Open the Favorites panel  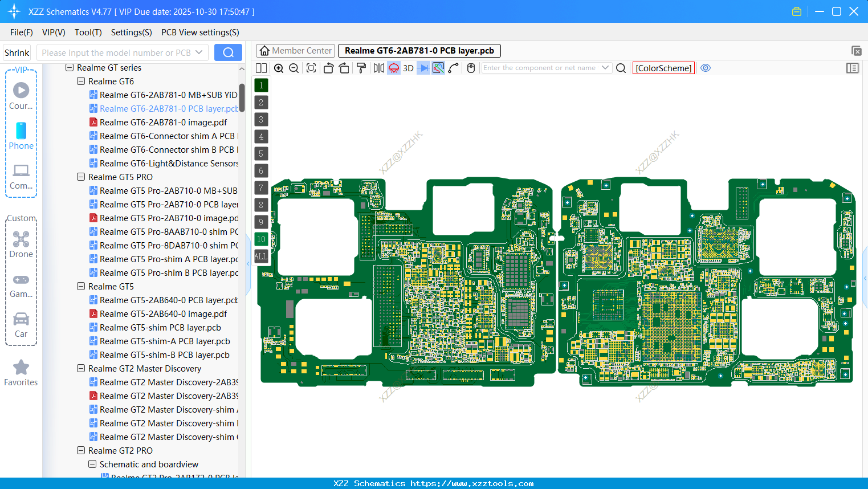(x=21, y=373)
